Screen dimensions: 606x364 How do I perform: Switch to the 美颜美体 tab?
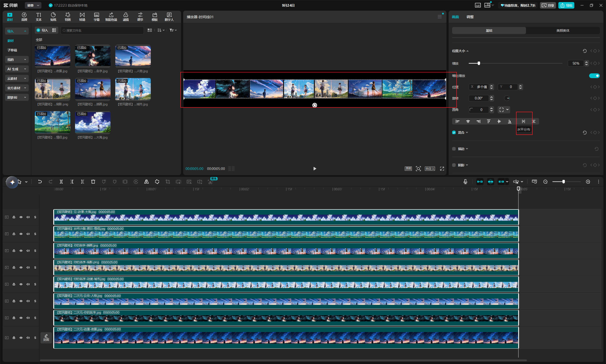pos(563,31)
